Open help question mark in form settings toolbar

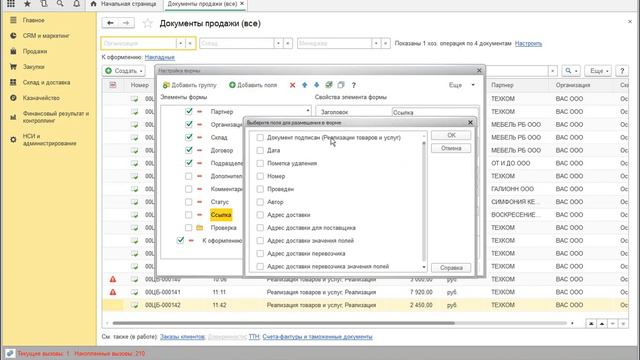point(353,85)
